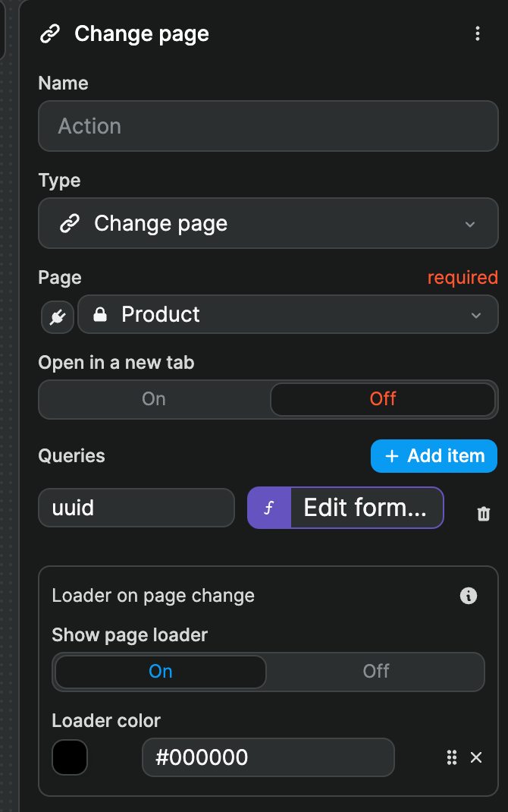508x812 pixels.
Task: Click the Edit formula button
Action: pyautogui.click(x=364, y=508)
